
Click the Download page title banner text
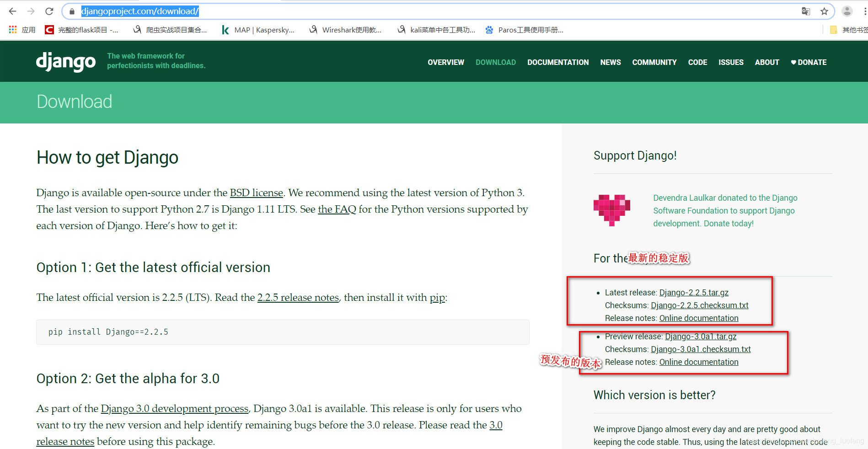click(74, 102)
